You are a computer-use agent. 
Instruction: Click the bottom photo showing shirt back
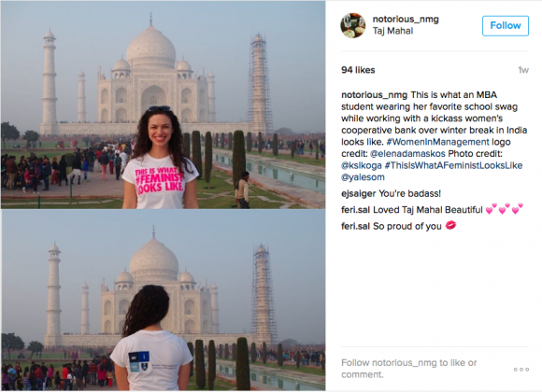163,300
